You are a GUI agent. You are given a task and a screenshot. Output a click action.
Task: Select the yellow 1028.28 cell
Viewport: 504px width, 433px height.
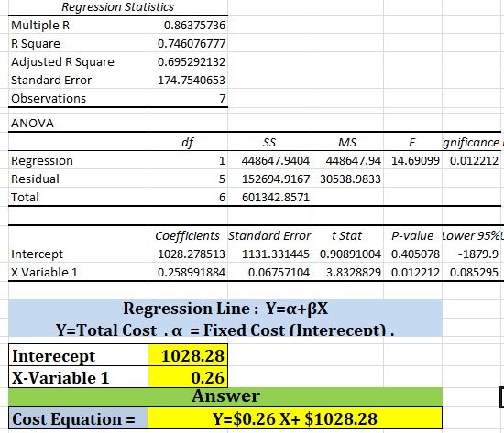coord(188,355)
